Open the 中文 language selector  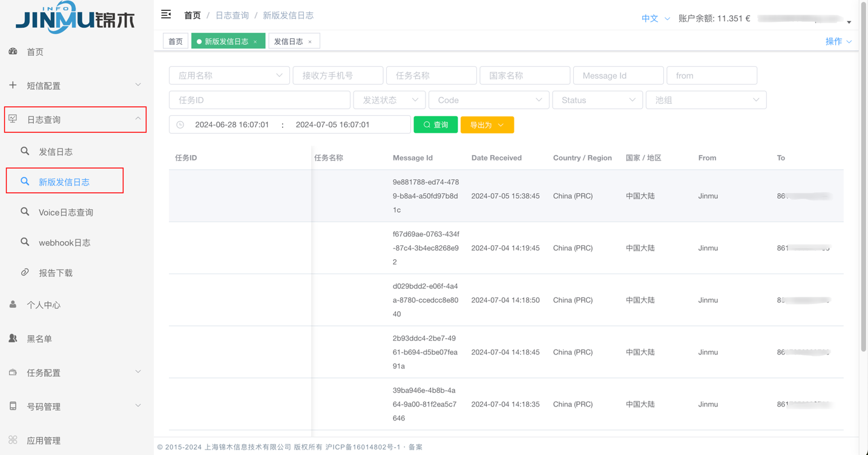(x=656, y=19)
